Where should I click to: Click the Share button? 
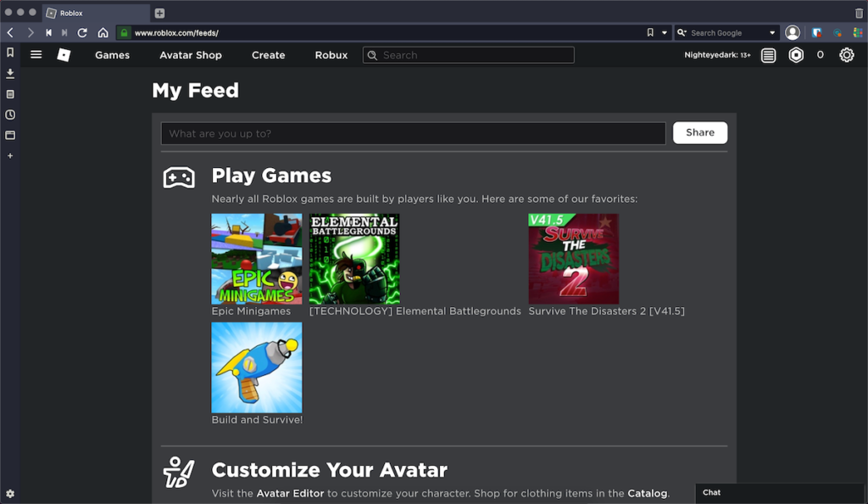pos(699,132)
